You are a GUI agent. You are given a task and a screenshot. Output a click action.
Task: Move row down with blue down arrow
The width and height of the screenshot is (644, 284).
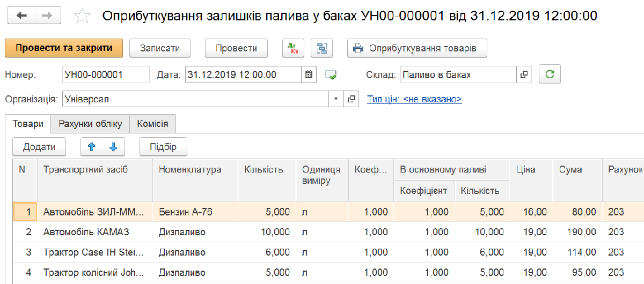(x=113, y=147)
